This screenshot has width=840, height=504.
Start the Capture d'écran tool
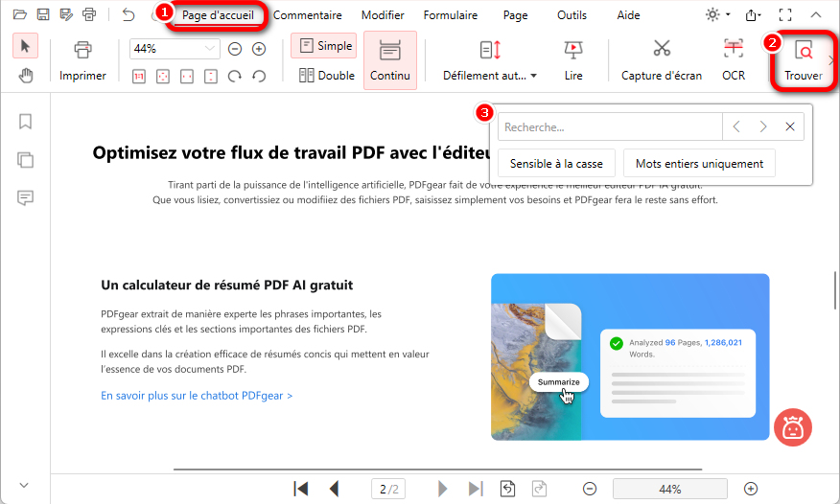[x=662, y=60]
